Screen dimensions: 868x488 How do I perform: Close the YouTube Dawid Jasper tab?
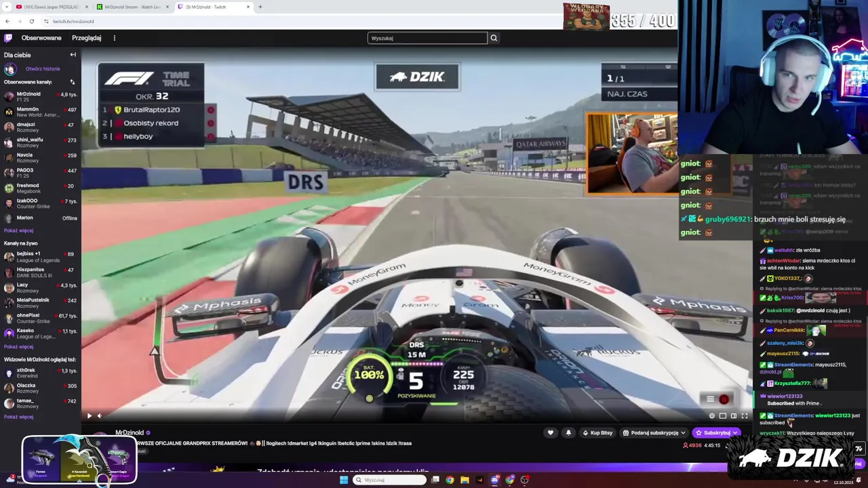coord(86,7)
